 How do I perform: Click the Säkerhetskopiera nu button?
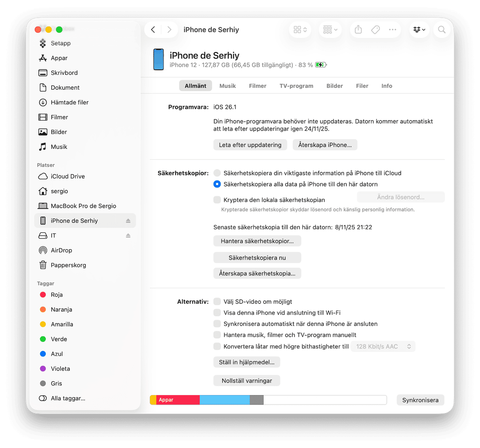(257, 258)
